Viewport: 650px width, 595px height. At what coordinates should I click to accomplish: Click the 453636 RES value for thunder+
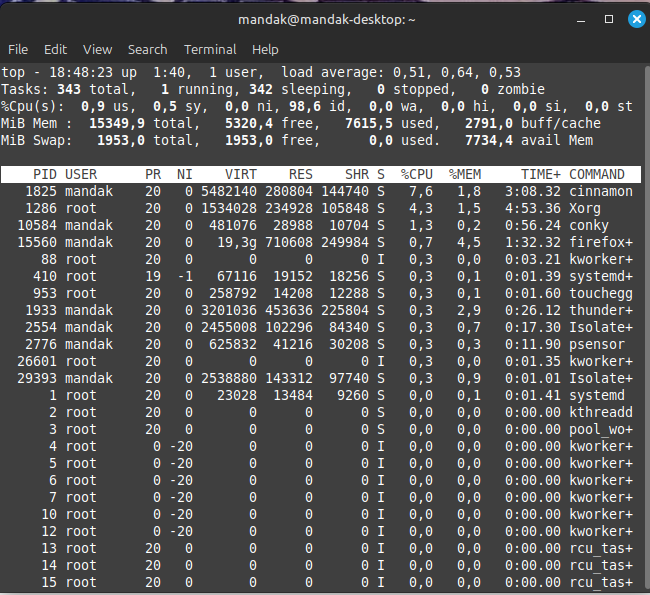click(x=289, y=311)
